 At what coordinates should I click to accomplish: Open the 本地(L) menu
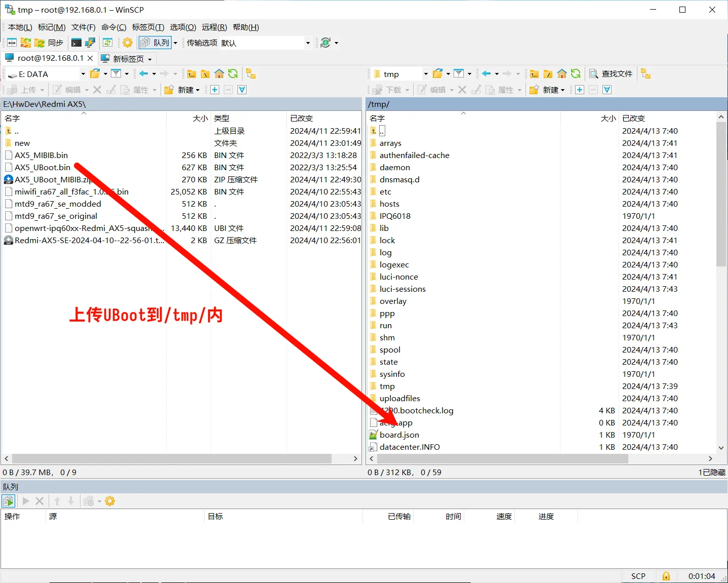(20, 27)
